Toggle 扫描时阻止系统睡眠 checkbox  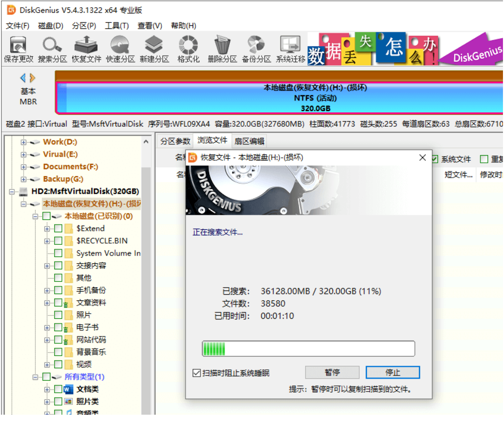(x=196, y=373)
